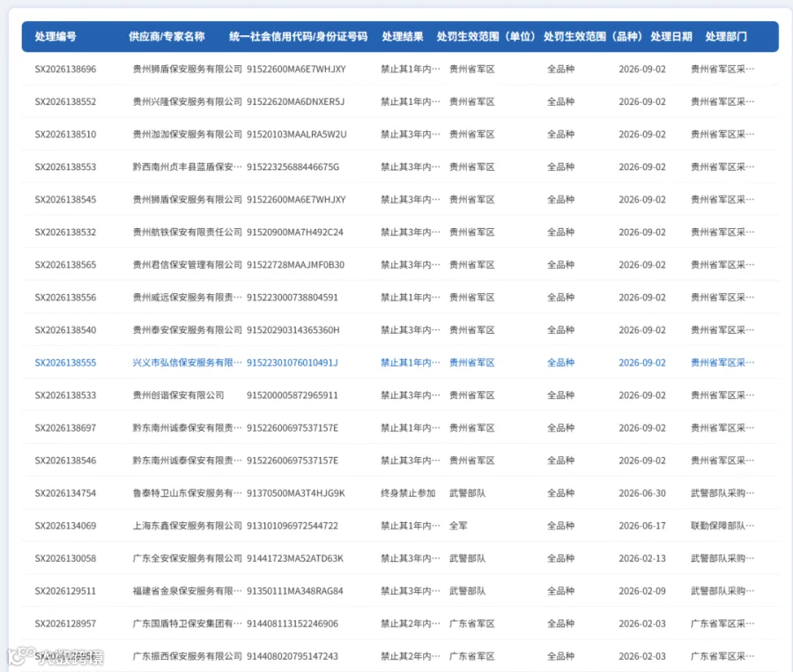Click the 处罚生效范围（品种）column header
The height and width of the screenshot is (672, 793).
point(593,36)
